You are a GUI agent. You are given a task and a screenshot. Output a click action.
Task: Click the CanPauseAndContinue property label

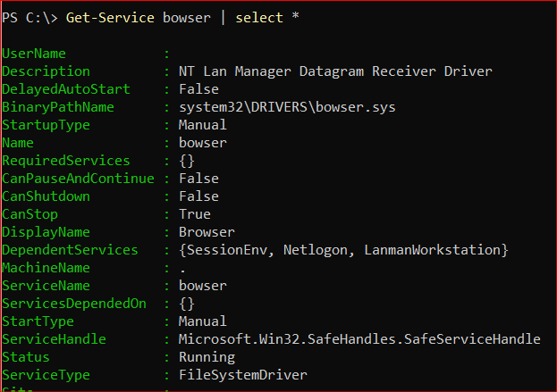(80, 179)
